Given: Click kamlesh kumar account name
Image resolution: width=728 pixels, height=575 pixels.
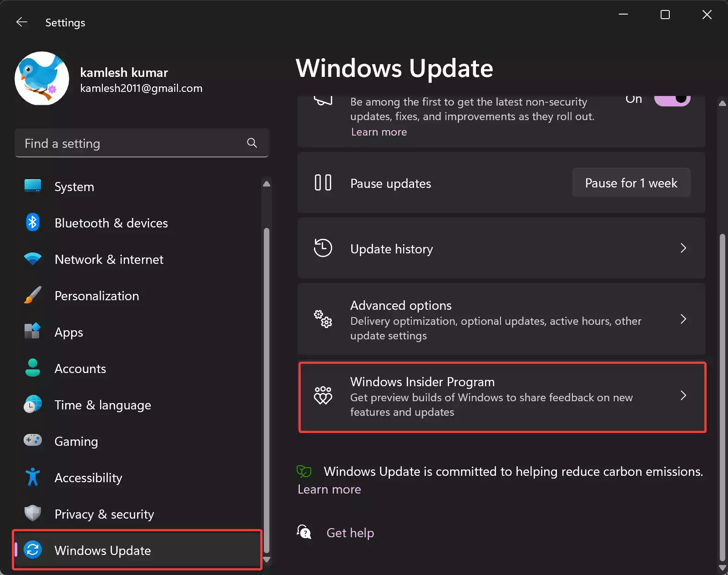Looking at the screenshot, I should coord(124,72).
